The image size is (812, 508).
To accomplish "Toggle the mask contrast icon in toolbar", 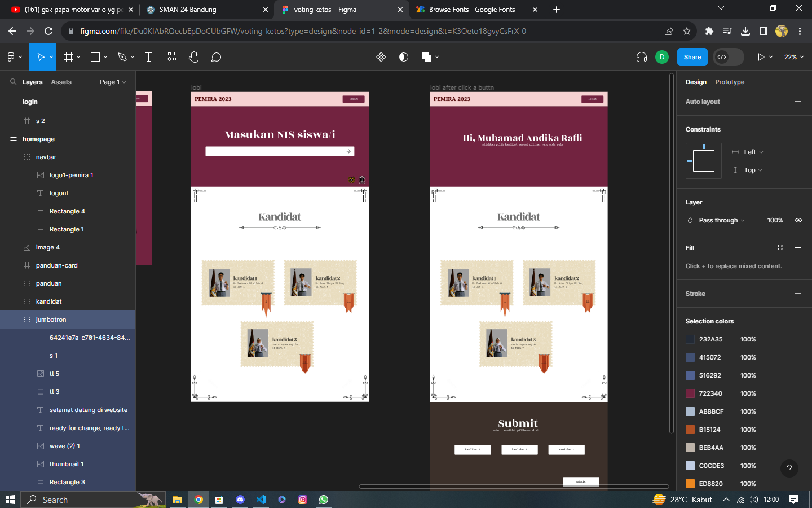I will coord(404,57).
